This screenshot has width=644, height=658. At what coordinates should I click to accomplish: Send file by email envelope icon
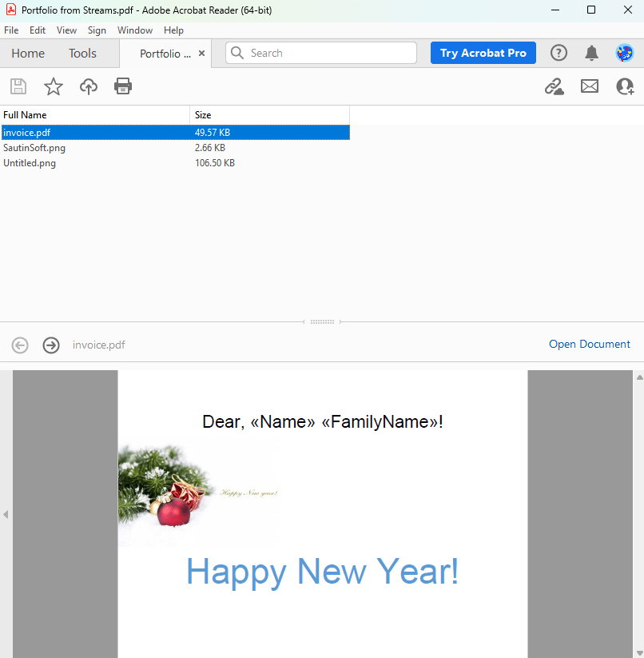pos(590,86)
